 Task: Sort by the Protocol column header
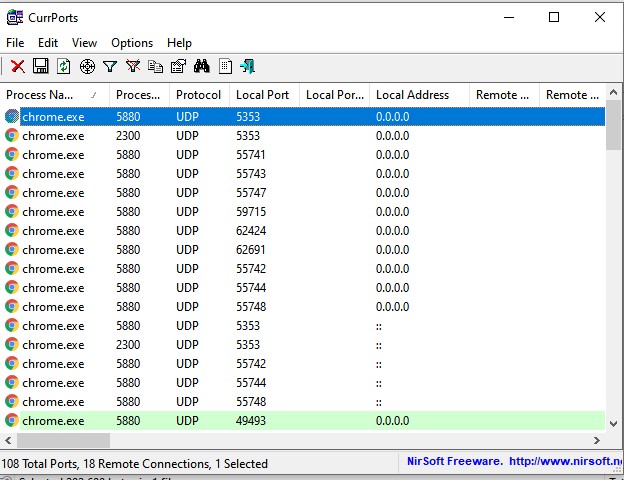coord(198,95)
